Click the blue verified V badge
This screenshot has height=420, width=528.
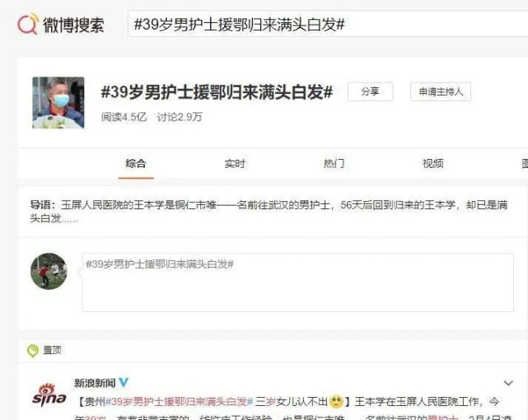[124, 383]
